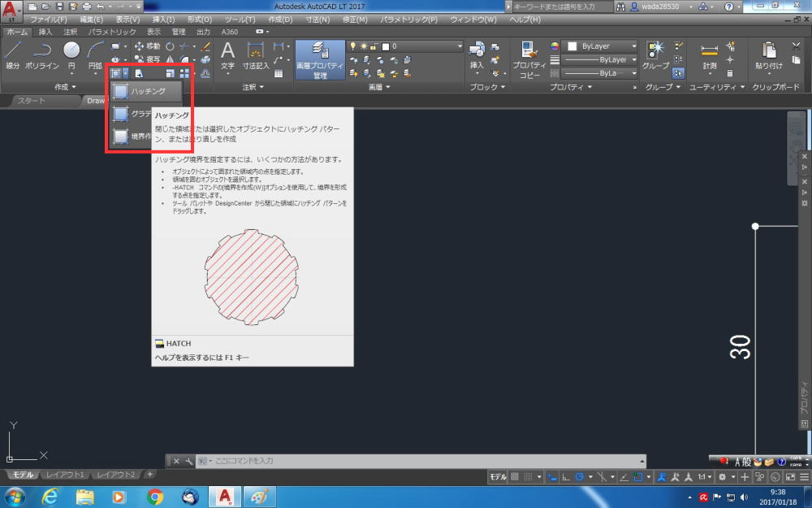Open the 文字 (Text) tool
Image resolution: width=812 pixels, height=508 pixels.
[228, 56]
